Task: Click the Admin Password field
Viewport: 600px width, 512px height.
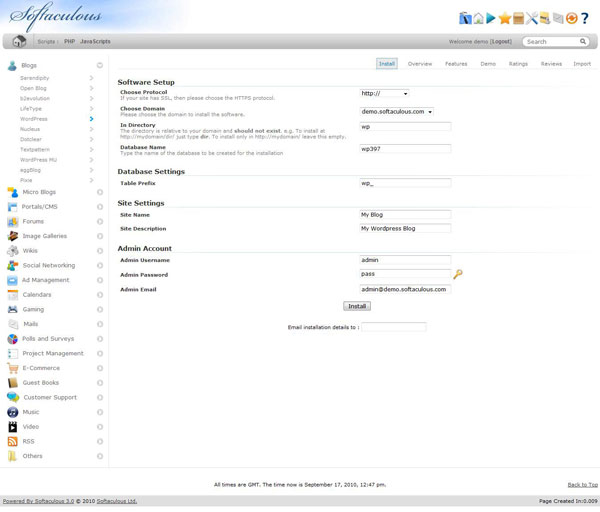Action: click(405, 274)
